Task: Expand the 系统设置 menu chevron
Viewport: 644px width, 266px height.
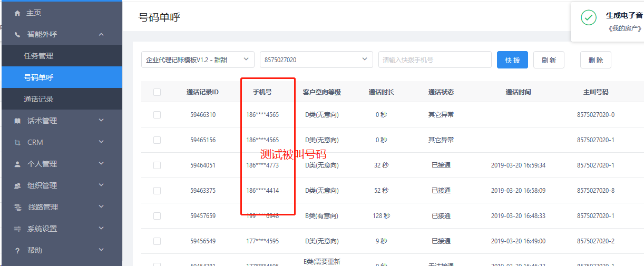Action: coord(101,229)
